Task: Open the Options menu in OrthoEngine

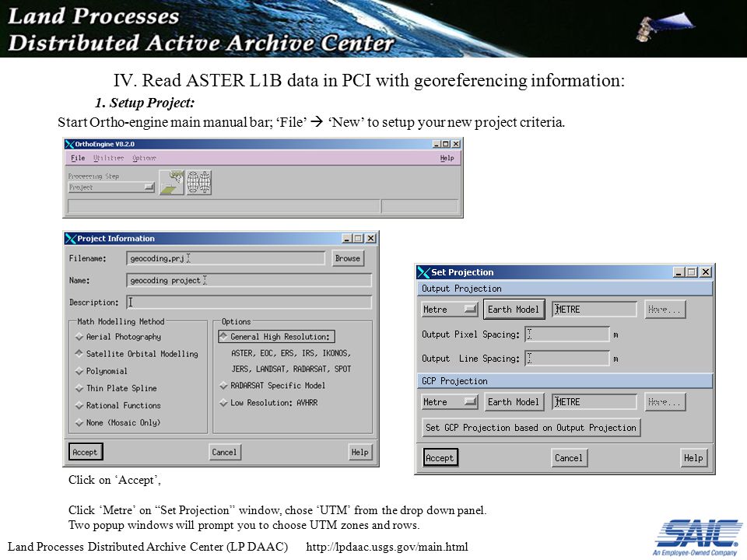Action: click(145, 158)
